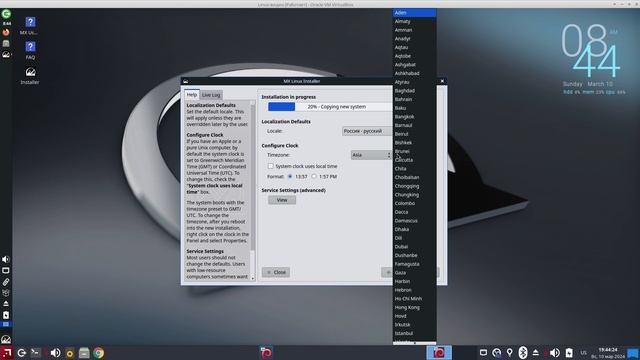The image size is (640, 360).
Task: Select Ashgabat in the timezone list
Action: click(414, 64)
